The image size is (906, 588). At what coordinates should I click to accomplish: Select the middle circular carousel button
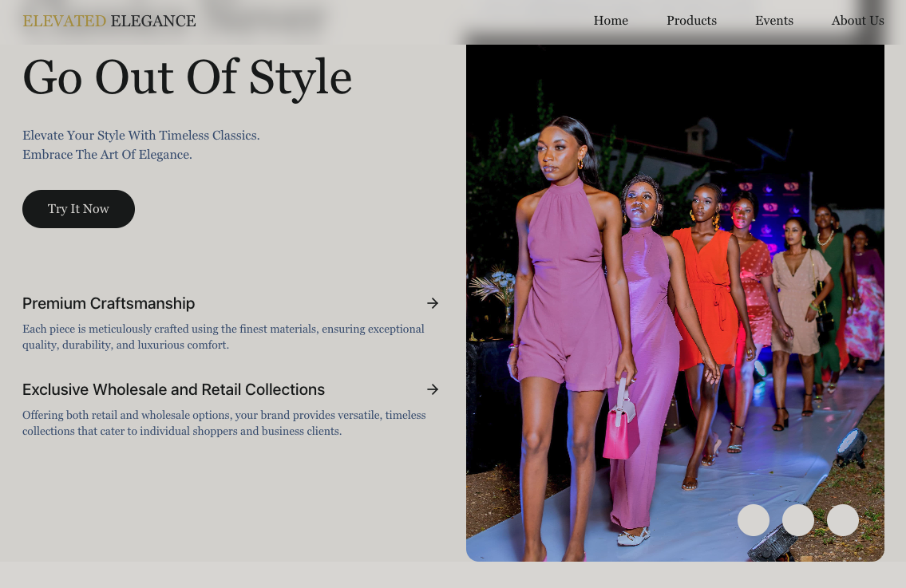pyautogui.click(x=797, y=520)
